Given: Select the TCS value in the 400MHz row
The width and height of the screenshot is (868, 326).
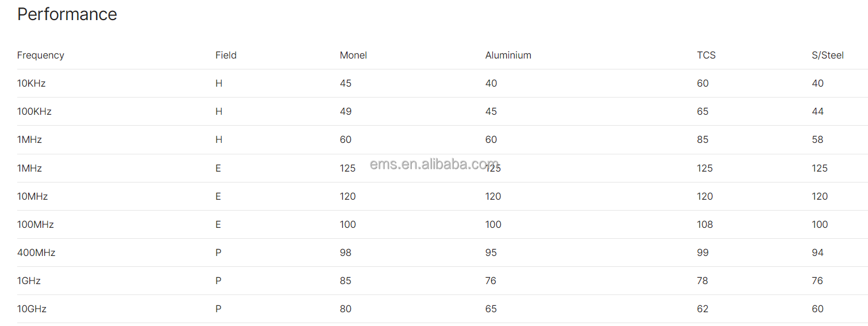Looking at the screenshot, I should pos(703,253).
